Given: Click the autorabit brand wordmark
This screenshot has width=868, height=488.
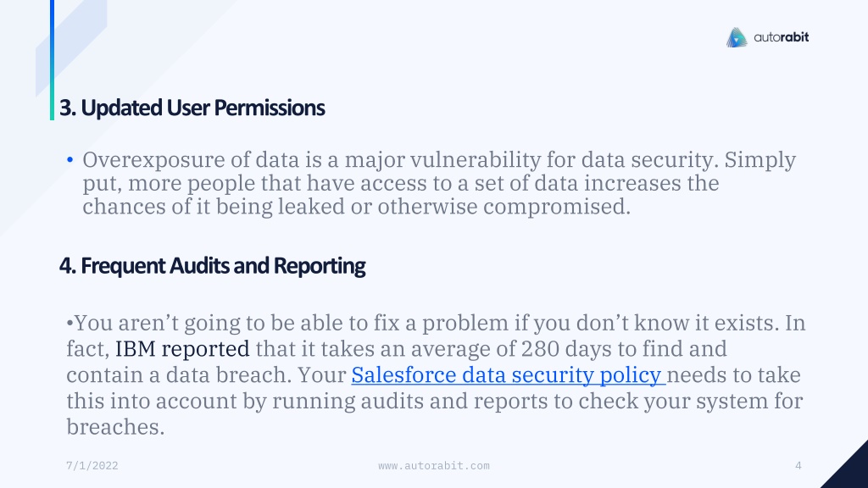Looking at the screenshot, I should coord(781,37).
